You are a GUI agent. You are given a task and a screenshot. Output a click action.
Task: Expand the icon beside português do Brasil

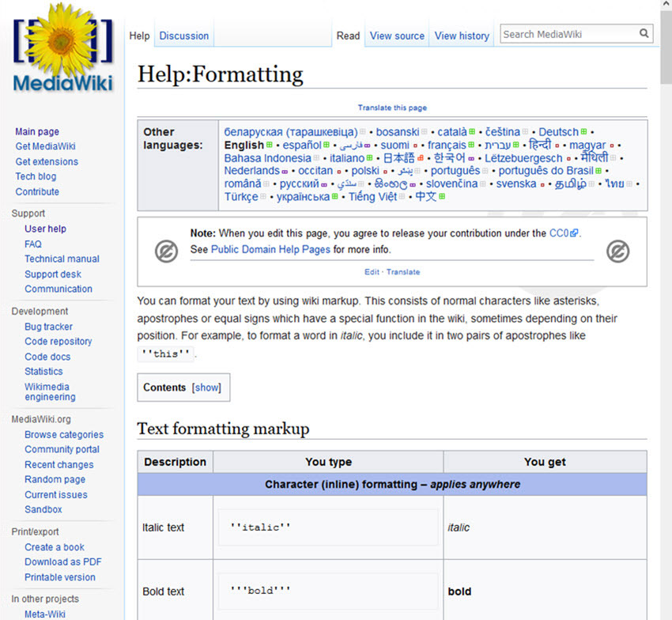click(598, 170)
